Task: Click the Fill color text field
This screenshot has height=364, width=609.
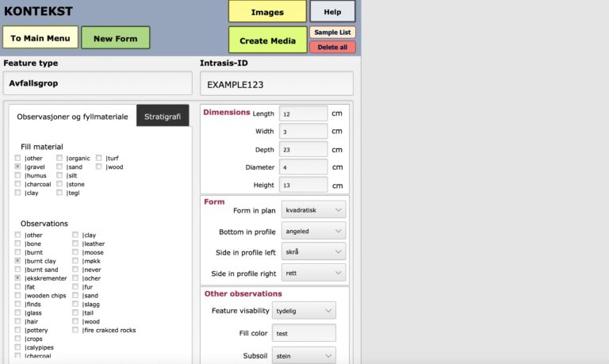Action: [x=304, y=333]
